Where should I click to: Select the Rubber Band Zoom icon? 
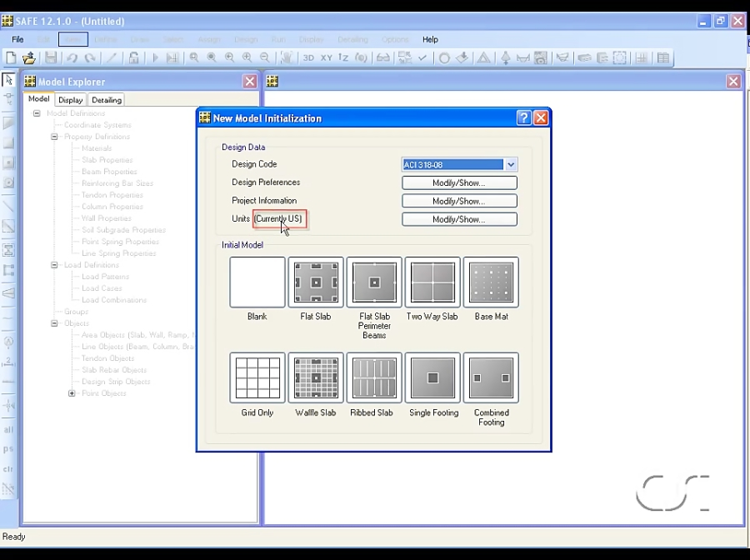[192, 57]
